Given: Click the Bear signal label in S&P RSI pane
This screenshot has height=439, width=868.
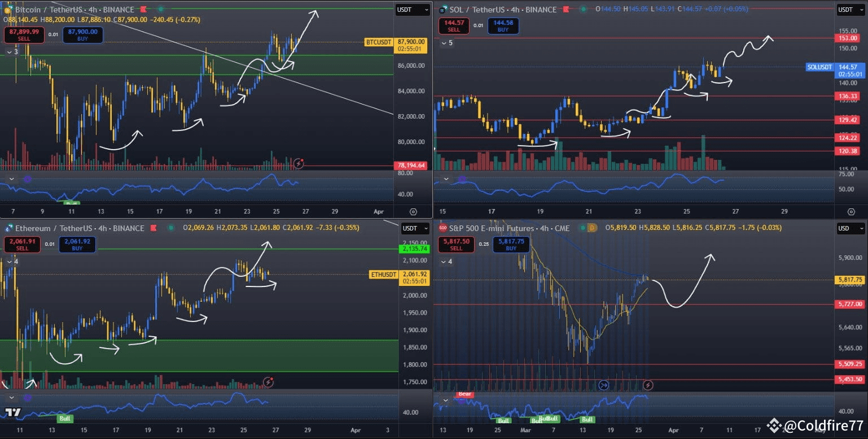Looking at the screenshot, I should [465, 394].
